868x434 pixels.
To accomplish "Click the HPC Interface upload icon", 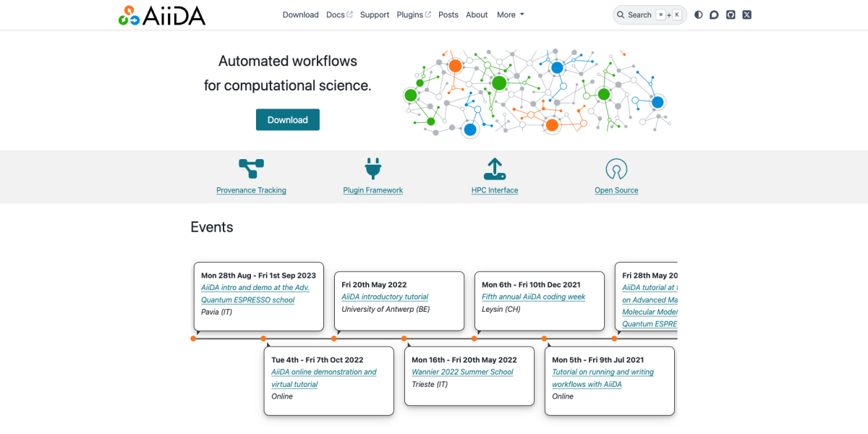I will (x=495, y=169).
